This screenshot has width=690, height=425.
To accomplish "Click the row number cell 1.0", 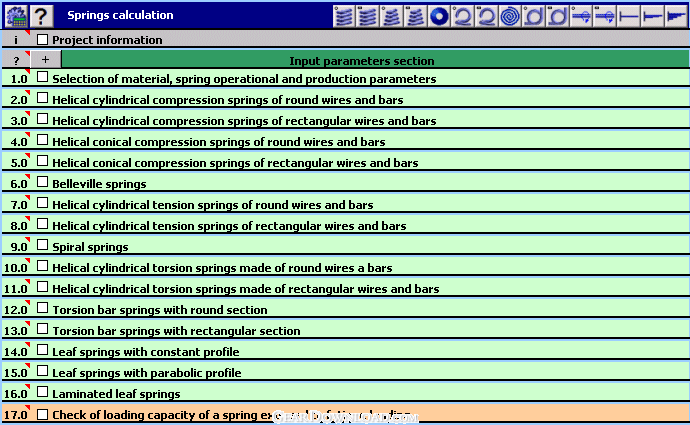I will (x=16, y=79).
